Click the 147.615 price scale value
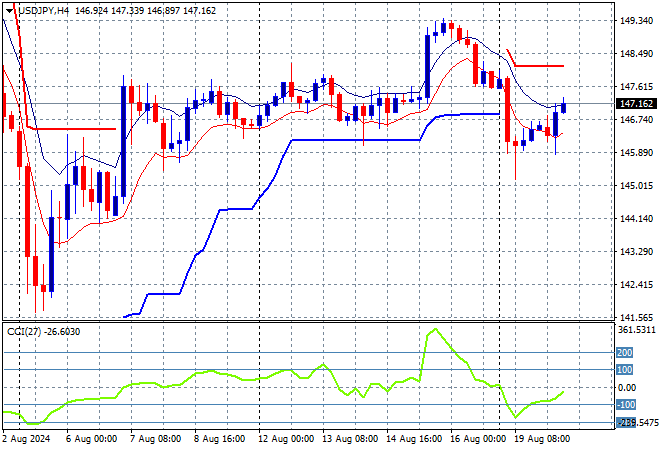Image resolution: width=660 pixels, height=450 pixels. point(636,87)
